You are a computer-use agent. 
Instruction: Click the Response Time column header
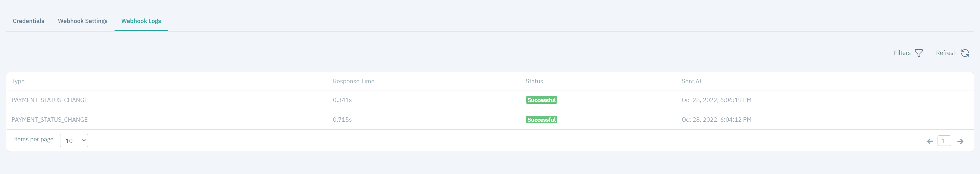353,81
